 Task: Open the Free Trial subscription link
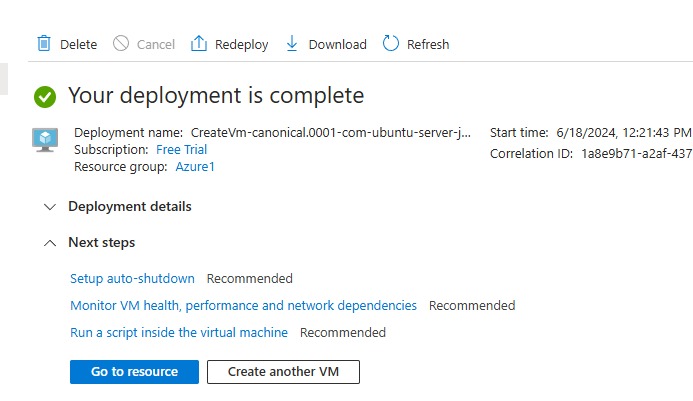coord(182,150)
